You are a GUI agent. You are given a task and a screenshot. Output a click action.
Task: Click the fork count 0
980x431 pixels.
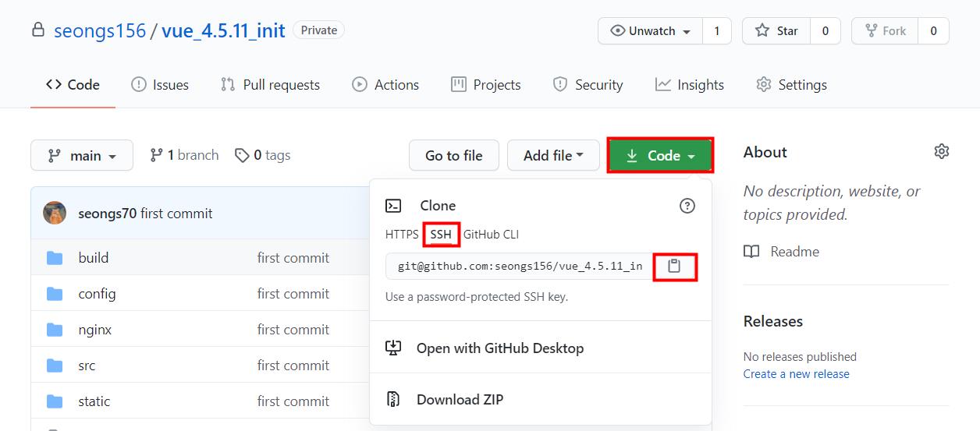[x=933, y=31]
